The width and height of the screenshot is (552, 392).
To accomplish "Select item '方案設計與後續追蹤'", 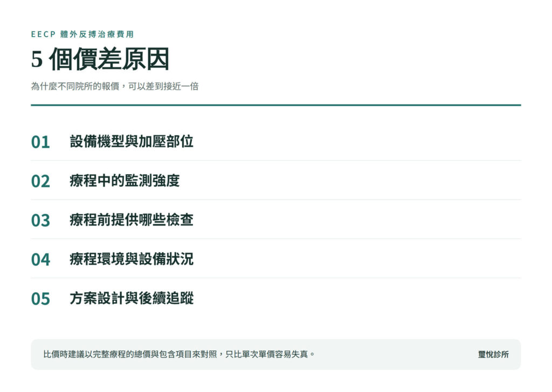I will 132,298.
